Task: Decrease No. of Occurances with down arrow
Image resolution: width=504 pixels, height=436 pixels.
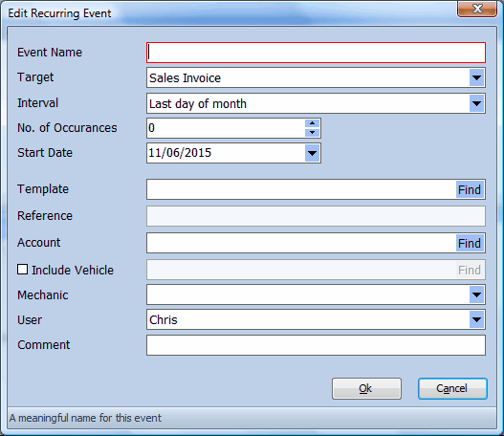Action: click(312, 132)
